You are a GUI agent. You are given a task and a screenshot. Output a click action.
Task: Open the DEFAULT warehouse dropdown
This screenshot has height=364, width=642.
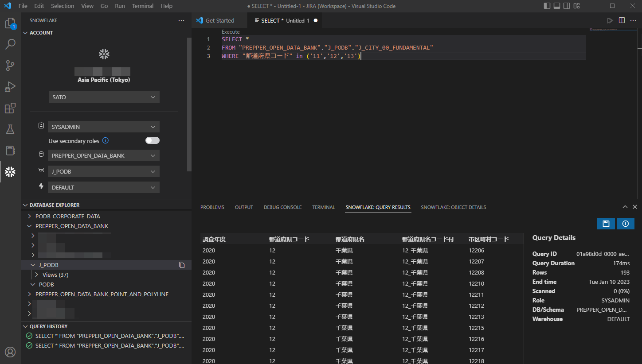tap(103, 187)
